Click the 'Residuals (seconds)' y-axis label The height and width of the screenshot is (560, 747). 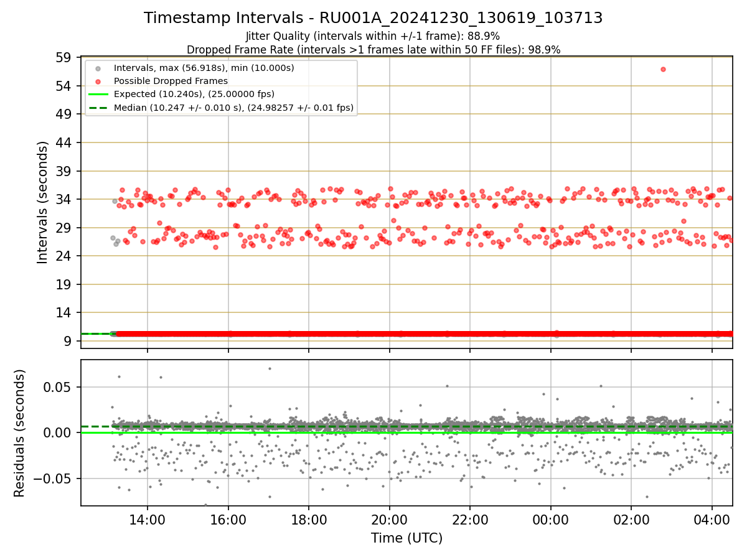20,433
